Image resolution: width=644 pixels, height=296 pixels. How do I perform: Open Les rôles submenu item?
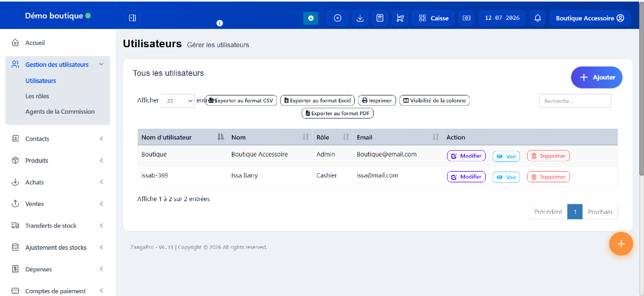coord(37,96)
